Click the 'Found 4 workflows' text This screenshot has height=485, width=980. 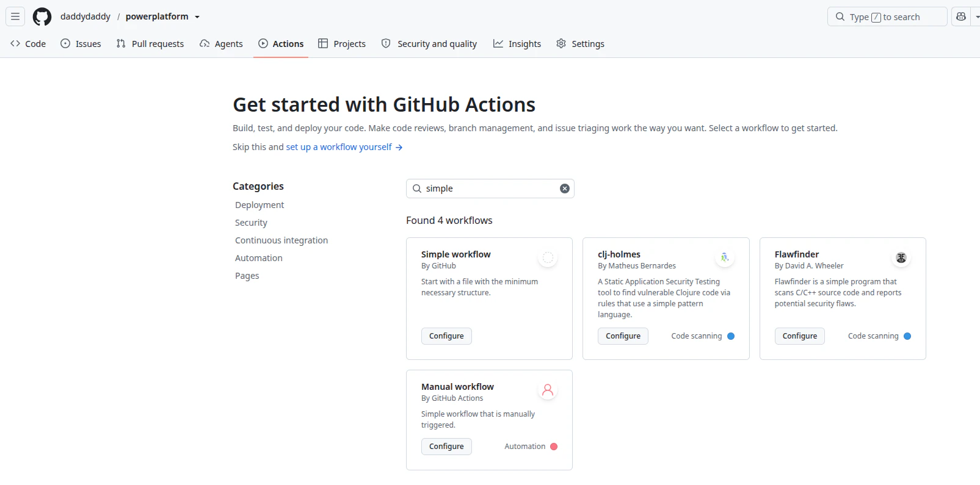click(449, 220)
